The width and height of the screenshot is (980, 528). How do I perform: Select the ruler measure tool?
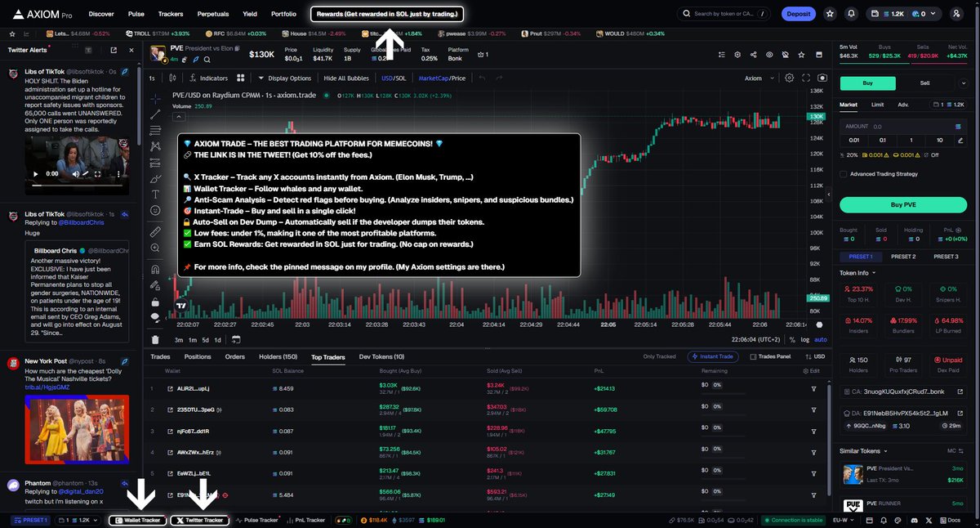[155, 232]
